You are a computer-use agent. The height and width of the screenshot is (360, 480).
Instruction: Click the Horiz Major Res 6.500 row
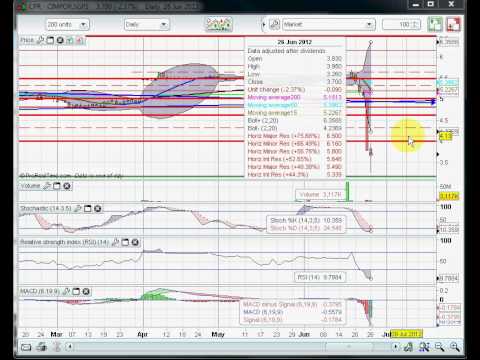295,136
